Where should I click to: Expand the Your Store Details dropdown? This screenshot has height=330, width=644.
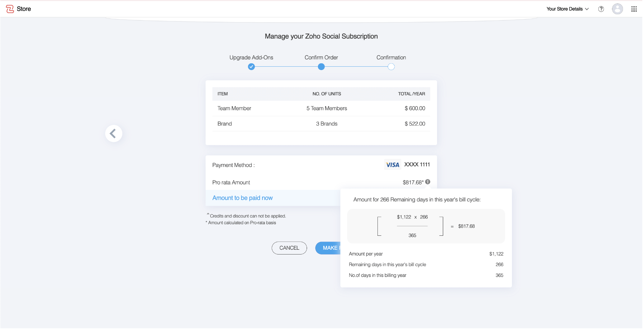567,9
